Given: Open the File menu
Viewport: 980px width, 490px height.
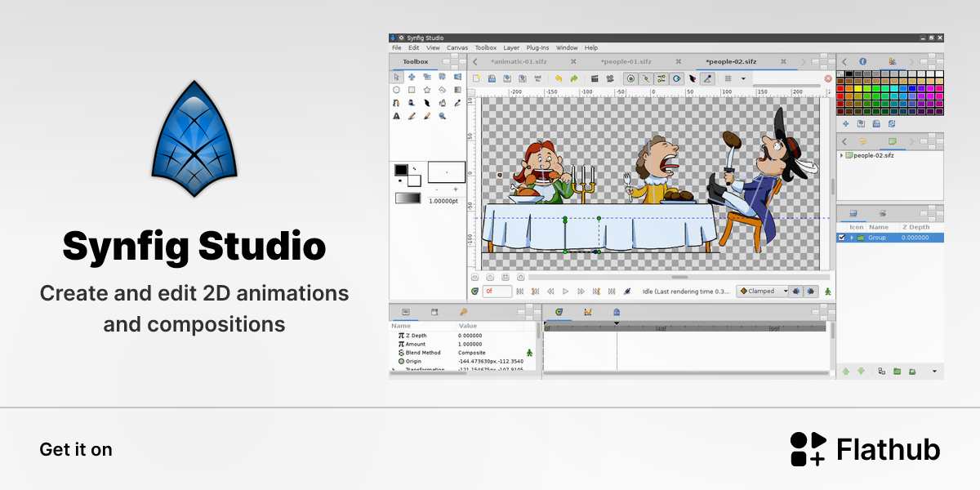Looking at the screenshot, I should (x=396, y=47).
